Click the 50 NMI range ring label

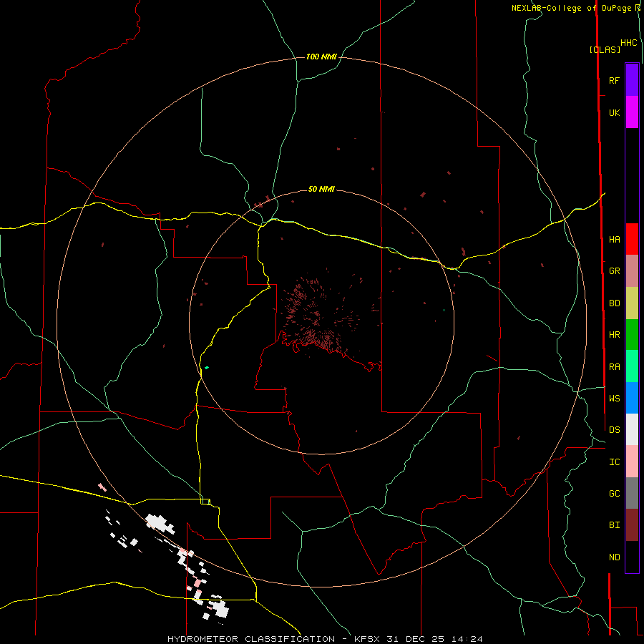click(x=321, y=189)
